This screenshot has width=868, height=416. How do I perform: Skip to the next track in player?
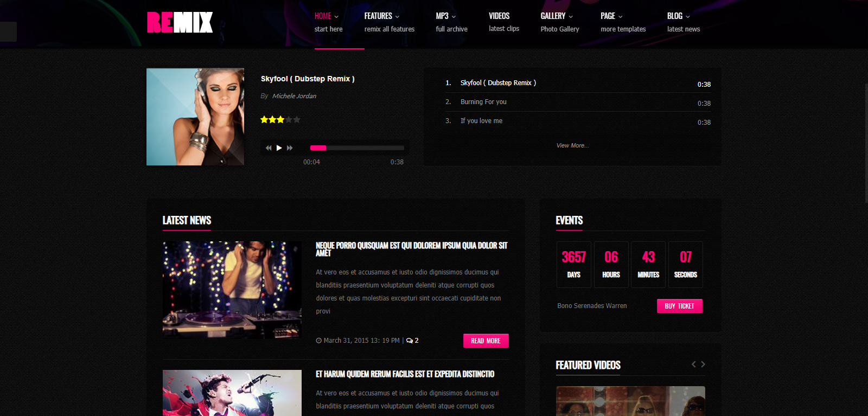(x=290, y=148)
